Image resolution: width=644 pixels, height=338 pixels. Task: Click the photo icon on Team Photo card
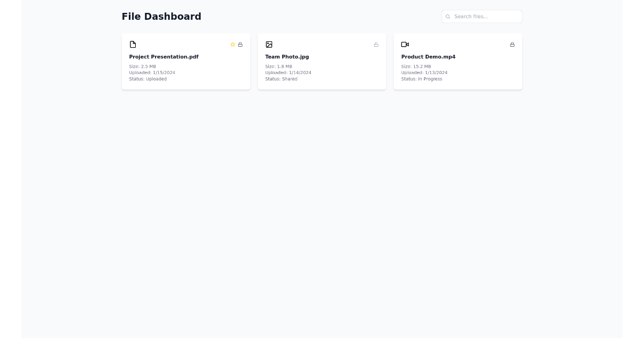(x=269, y=45)
